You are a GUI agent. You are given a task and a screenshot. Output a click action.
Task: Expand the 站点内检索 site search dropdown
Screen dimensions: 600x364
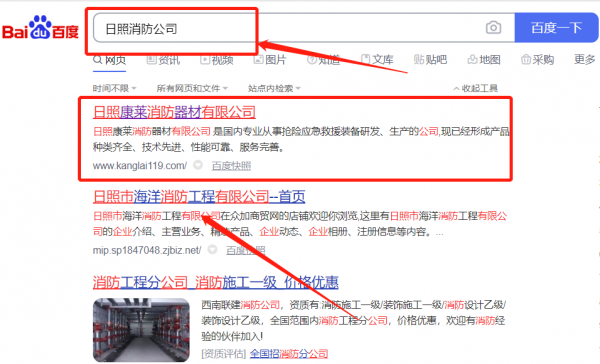274,88
